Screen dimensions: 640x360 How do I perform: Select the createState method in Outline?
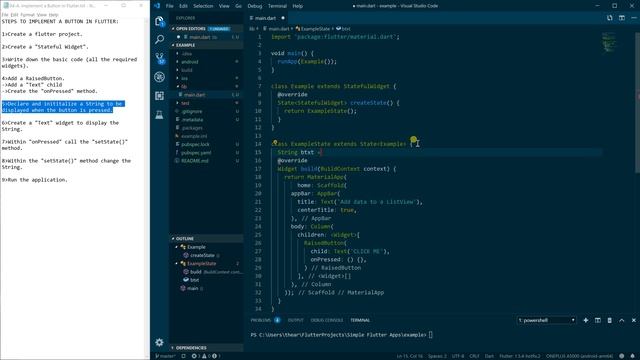click(202, 255)
